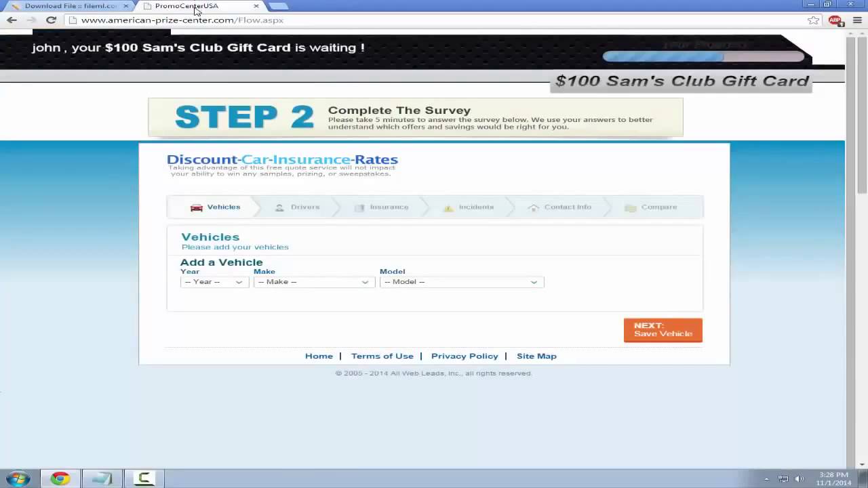The image size is (868, 488).
Task: Reload the page with refresh icon
Action: tap(51, 20)
